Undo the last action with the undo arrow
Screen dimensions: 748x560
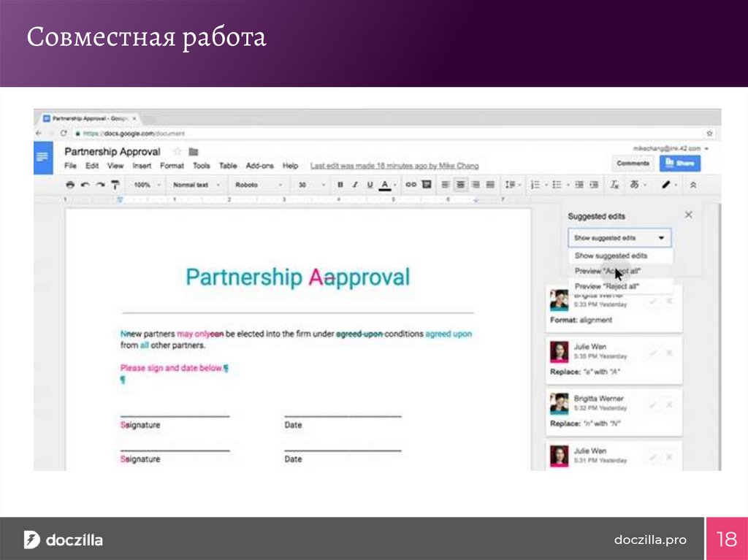[x=85, y=185]
